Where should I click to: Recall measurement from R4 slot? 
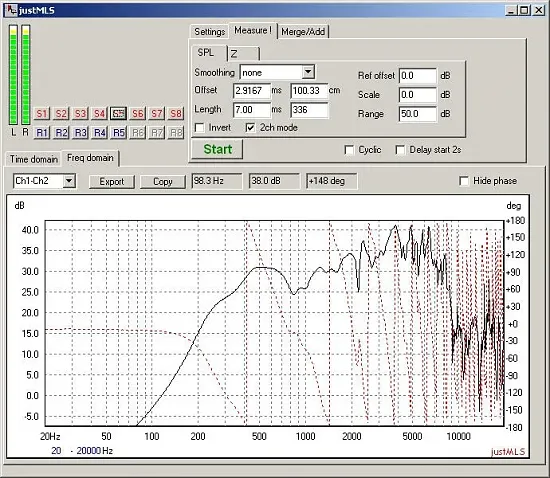100,133
